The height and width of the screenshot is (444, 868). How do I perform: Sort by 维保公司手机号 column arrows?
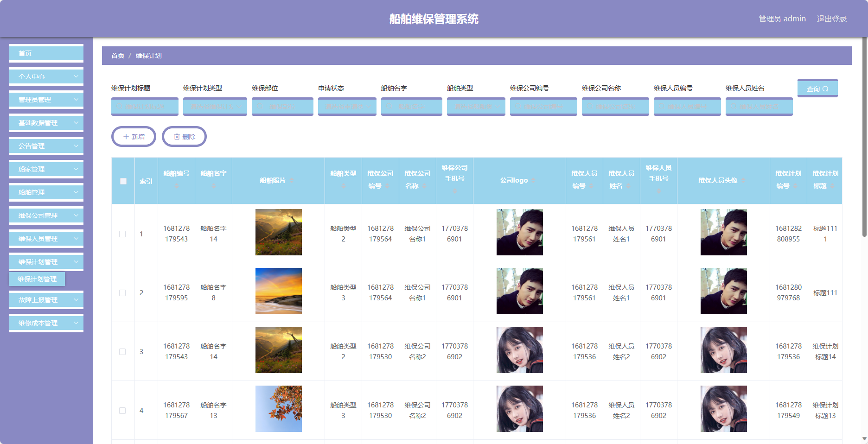[x=454, y=191]
